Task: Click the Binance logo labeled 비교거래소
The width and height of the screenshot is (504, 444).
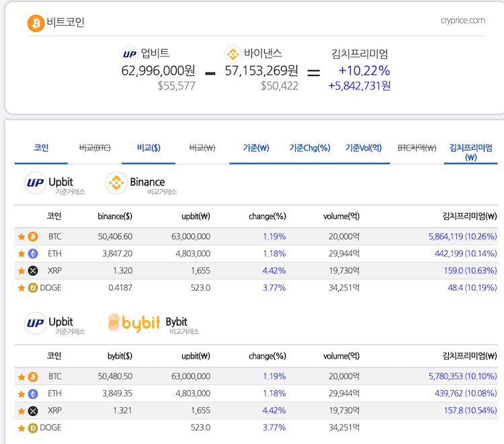Action: click(116, 183)
